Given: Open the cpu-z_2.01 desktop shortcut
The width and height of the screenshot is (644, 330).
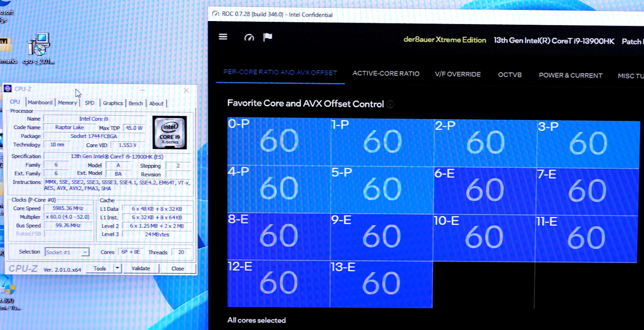Looking at the screenshot, I should tap(38, 49).
